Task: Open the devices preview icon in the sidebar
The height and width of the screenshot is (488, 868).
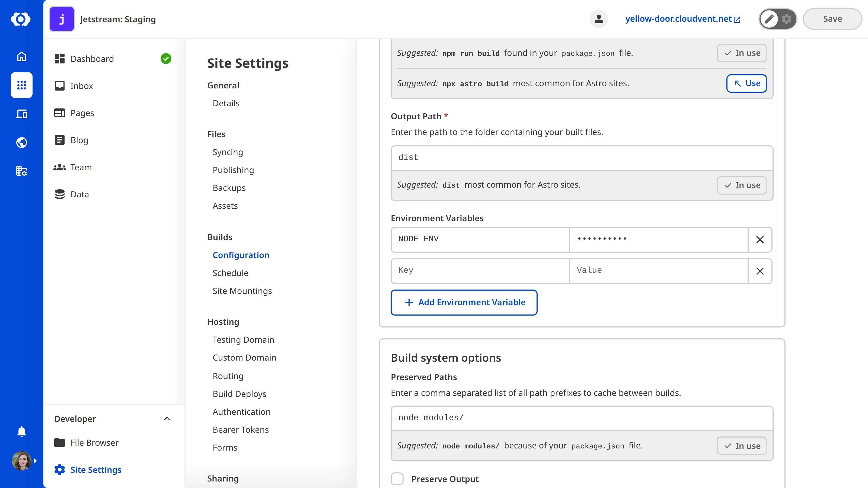Action: pos(21,114)
